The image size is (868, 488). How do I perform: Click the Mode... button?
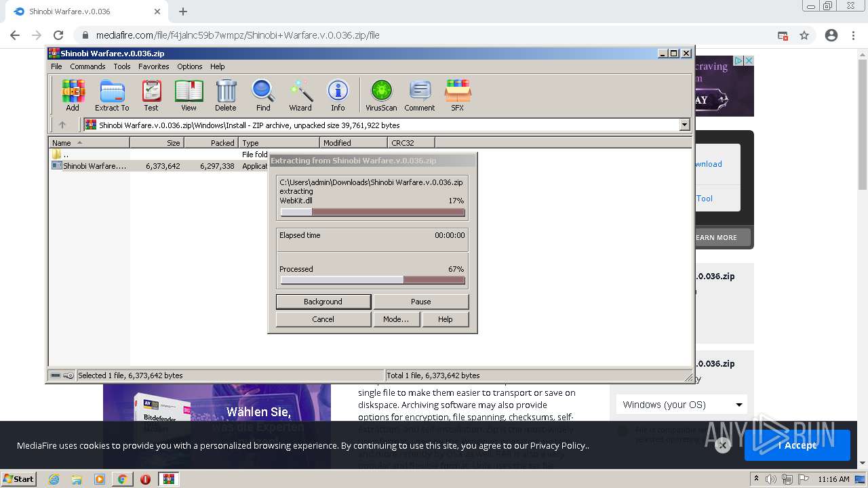[395, 319]
